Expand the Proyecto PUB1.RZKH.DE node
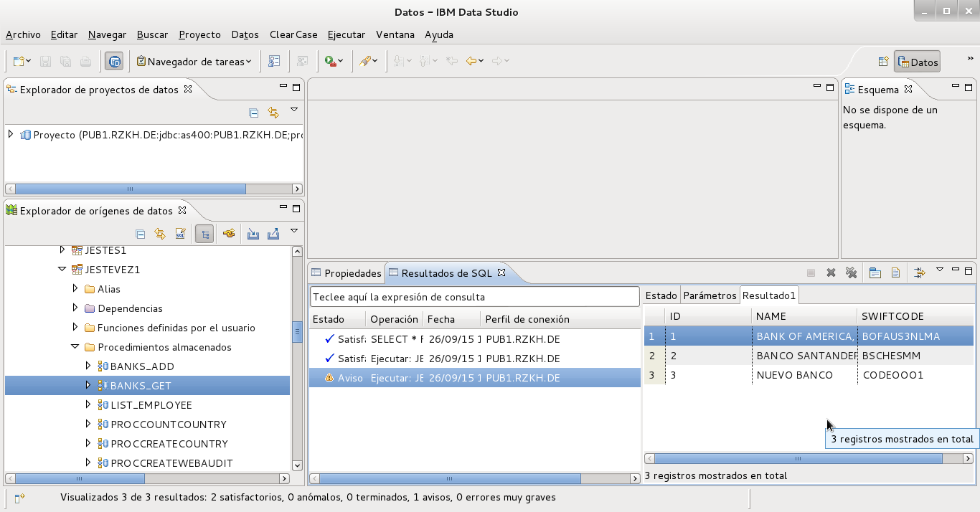The width and height of the screenshot is (980, 512). pos(11,134)
